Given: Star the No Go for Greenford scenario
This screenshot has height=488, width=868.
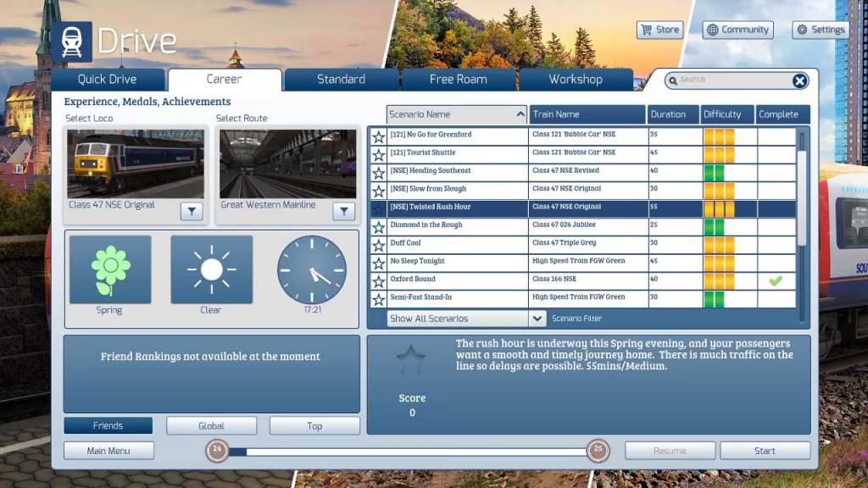Looking at the screenshot, I should (x=378, y=136).
